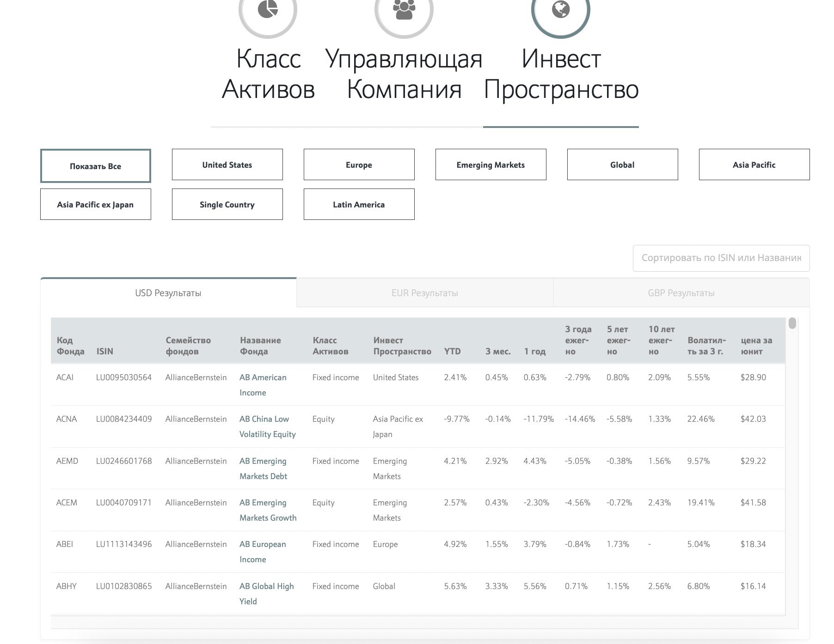
Task: Click the AB Global High Yield link
Action: click(x=266, y=594)
